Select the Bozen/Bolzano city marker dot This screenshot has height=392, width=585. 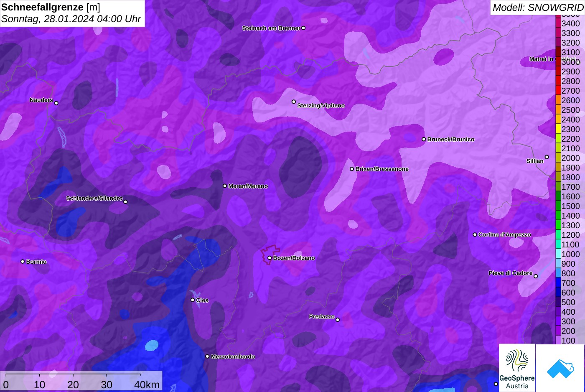270,258
